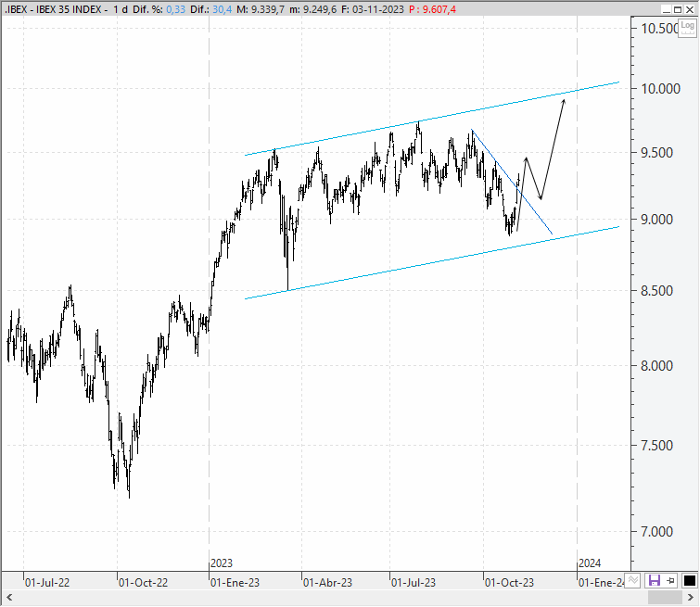This screenshot has width=700, height=607.
Task: Click the F: 03-11-2023 date in header
Action: point(373,9)
